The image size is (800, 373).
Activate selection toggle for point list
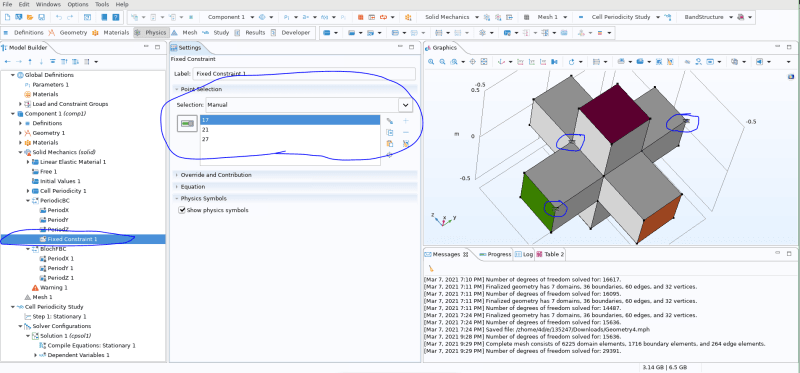click(187, 123)
